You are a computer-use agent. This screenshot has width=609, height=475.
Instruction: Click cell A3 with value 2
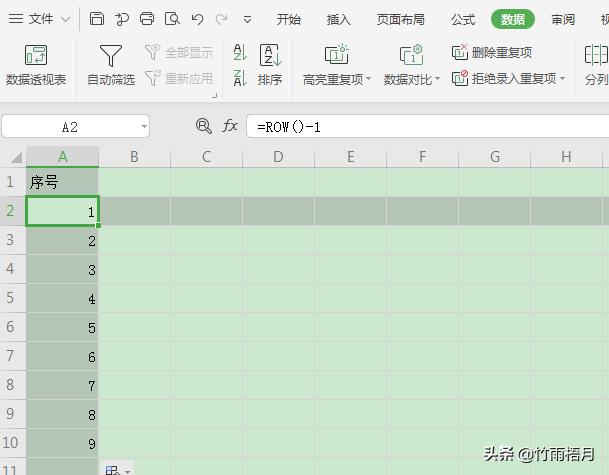63,240
